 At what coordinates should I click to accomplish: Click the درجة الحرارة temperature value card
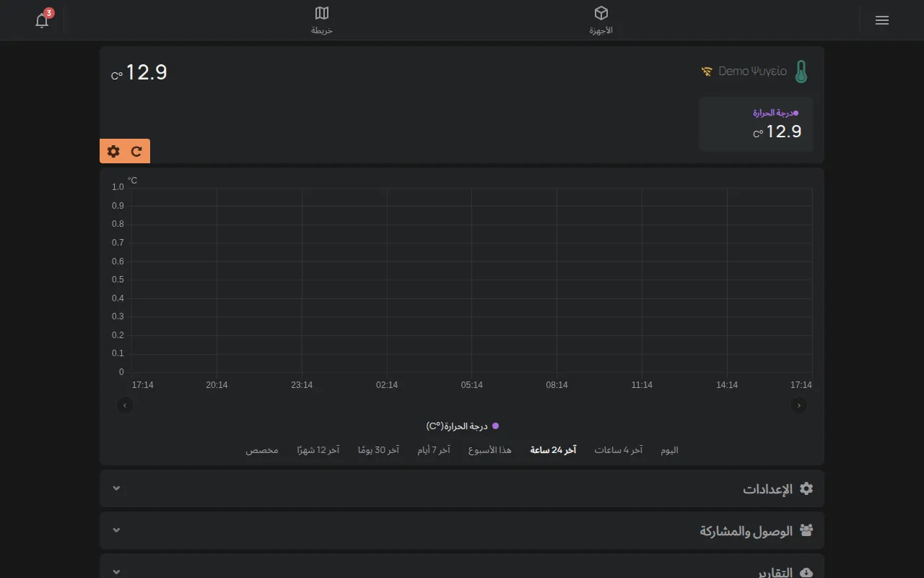point(756,124)
